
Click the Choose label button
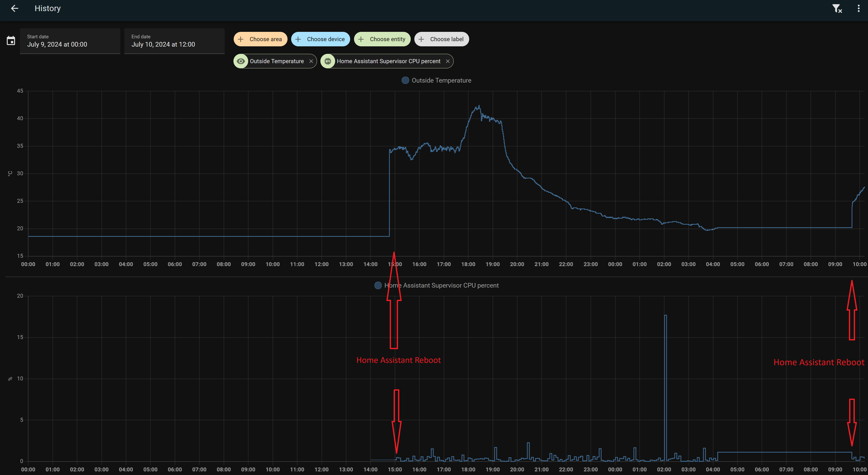click(x=442, y=39)
